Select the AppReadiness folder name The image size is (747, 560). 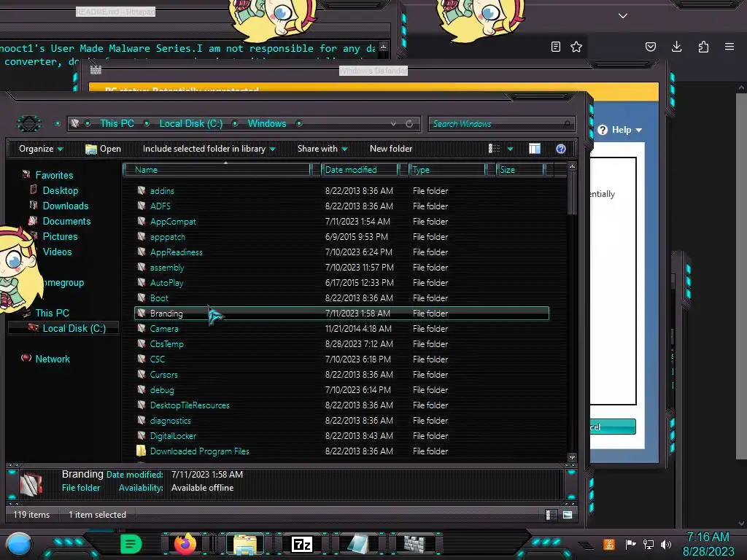177,252
